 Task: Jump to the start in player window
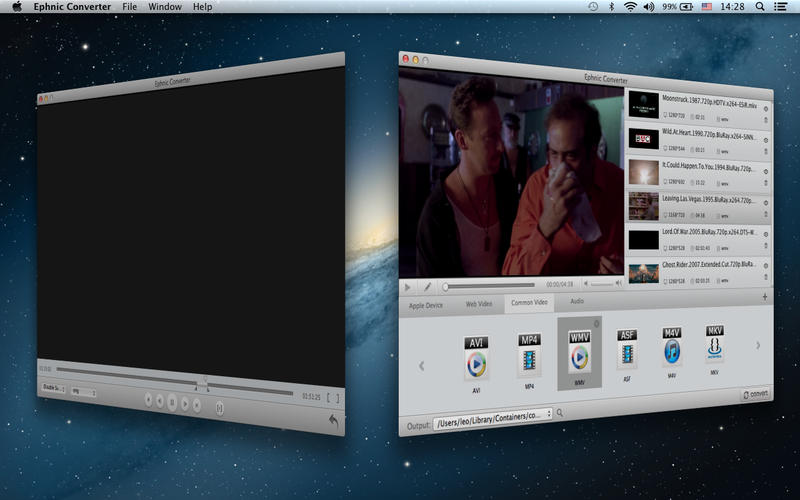(148, 399)
